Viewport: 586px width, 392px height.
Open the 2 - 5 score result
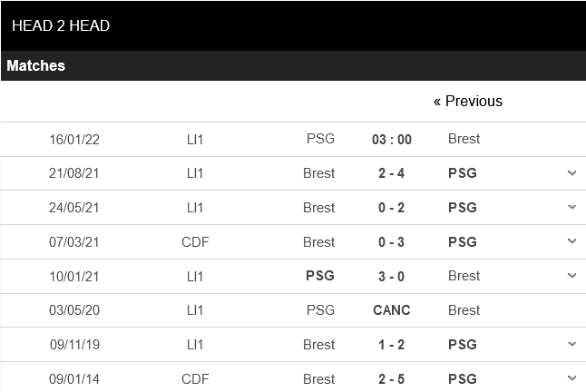tap(392, 379)
